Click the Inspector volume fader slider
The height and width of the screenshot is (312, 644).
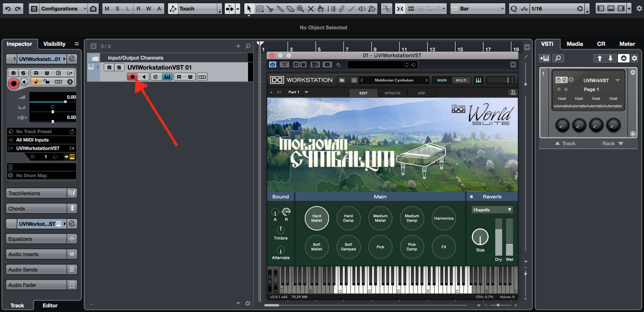point(53,102)
